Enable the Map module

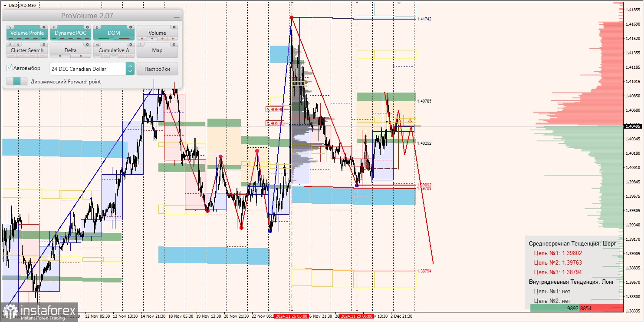tap(157, 50)
